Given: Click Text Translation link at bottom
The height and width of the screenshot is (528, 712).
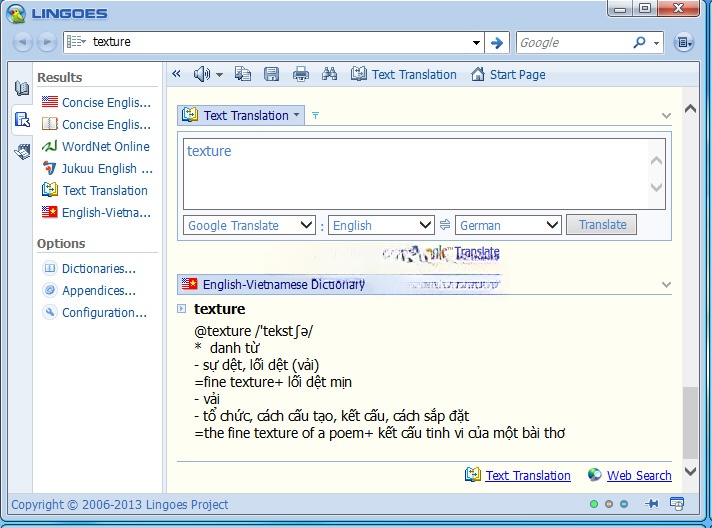Looking at the screenshot, I should tap(528, 475).
